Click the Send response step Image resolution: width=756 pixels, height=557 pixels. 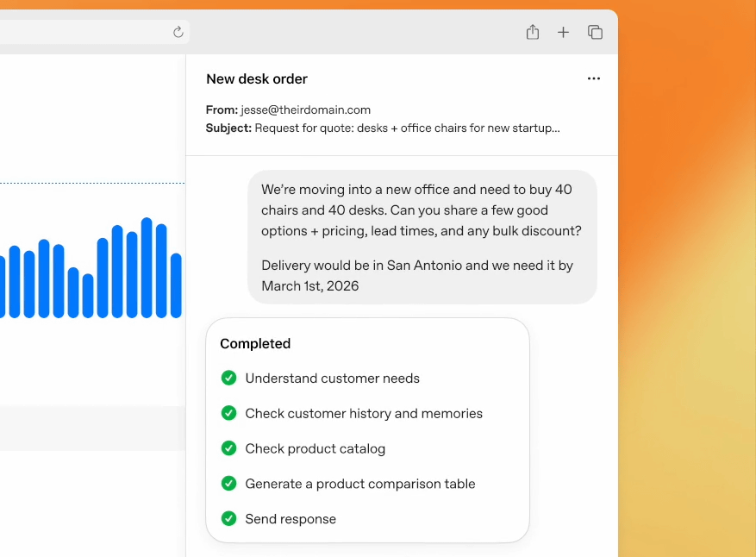pos(291,519)
